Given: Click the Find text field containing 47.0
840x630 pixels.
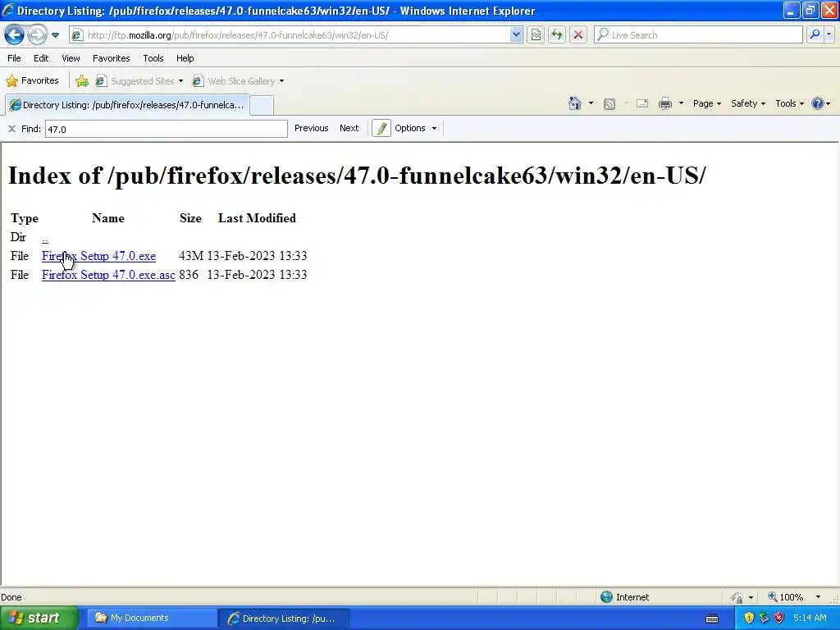Looking at the screenshot, I should pyautogui.click(x=166, y=129).
